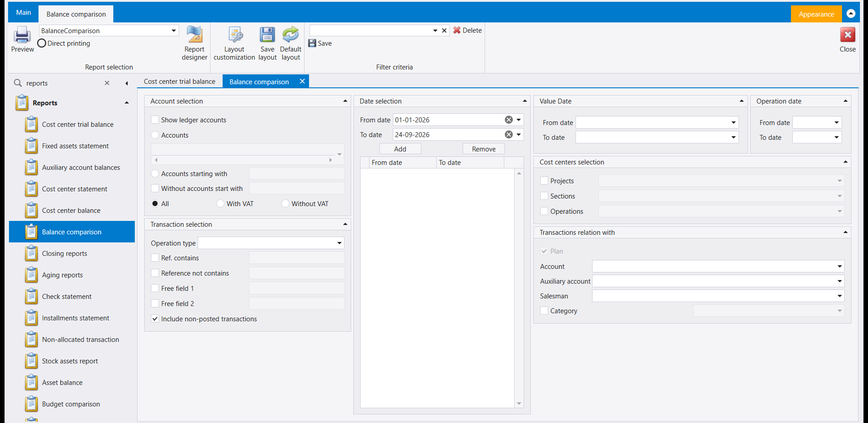This screenshot has height=423, width=868.
Task: Click the Add date range button
Action: point(400,149)
